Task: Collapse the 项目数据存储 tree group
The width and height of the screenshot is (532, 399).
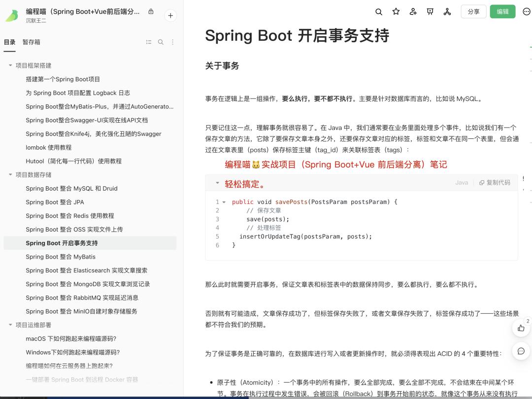Action: tap(10, 175)
